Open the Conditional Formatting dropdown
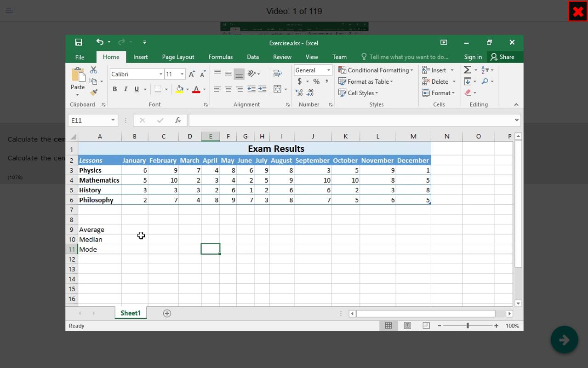The height and width of the screenshot is (368, 588). 376,70
